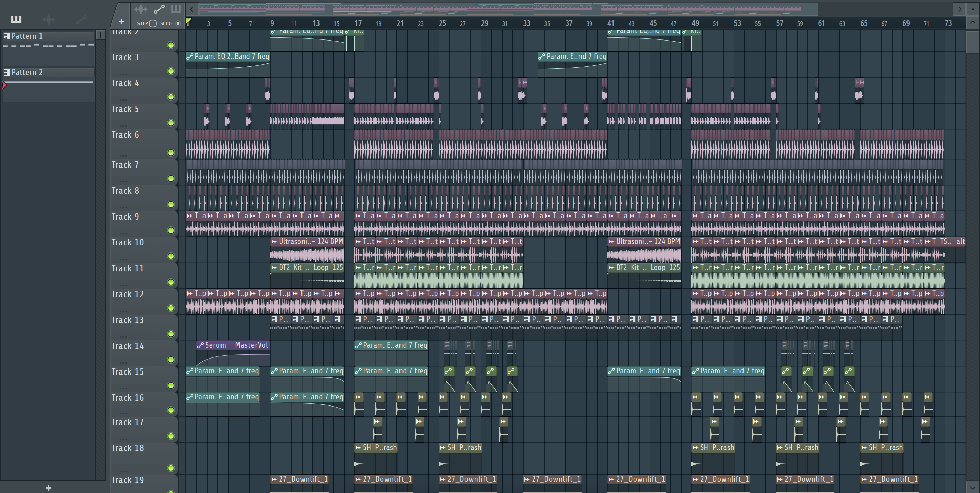
Task: Click the plus icon above the track headers
Action: (x=121, y=22)
